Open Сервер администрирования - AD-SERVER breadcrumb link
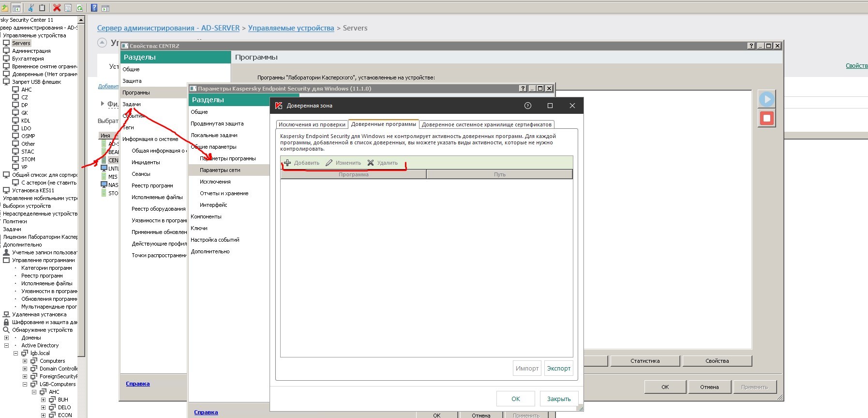The width and height of the screenshot is (868, 418). 168,28
